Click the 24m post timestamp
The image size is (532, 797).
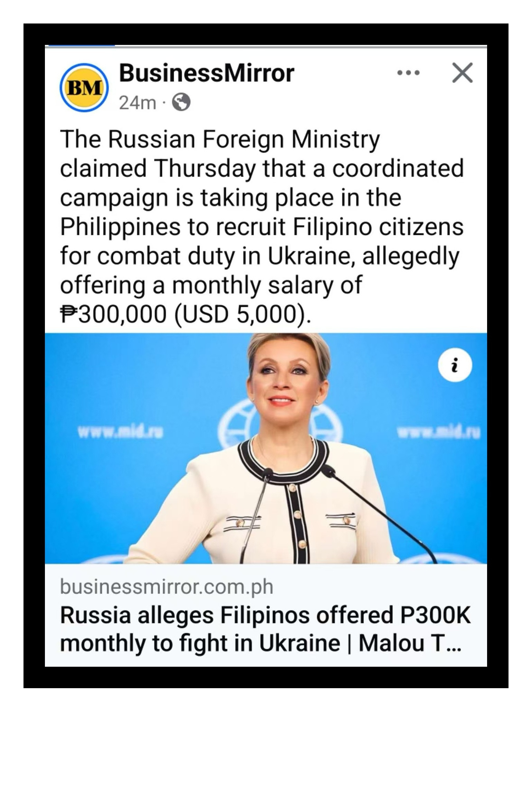click(137, 103)
